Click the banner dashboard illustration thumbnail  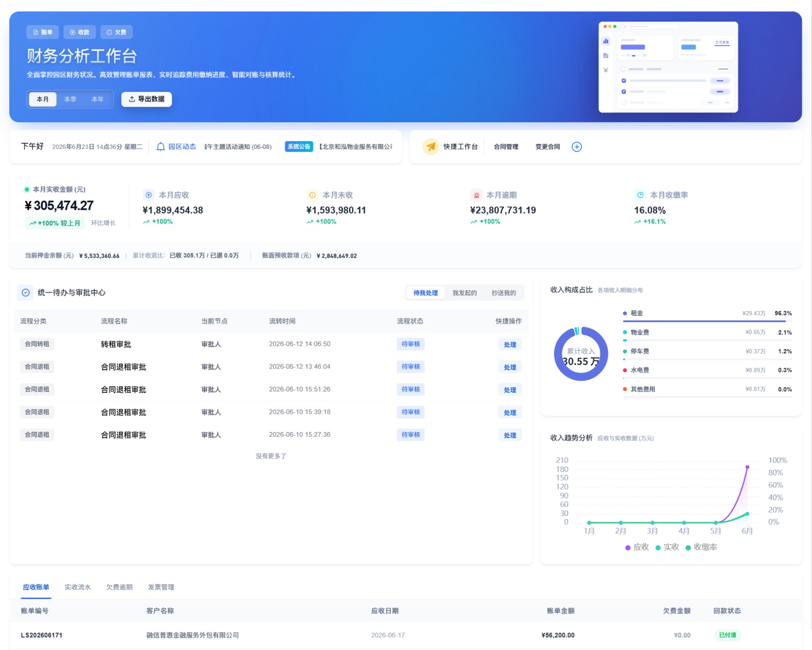(668, 67)
